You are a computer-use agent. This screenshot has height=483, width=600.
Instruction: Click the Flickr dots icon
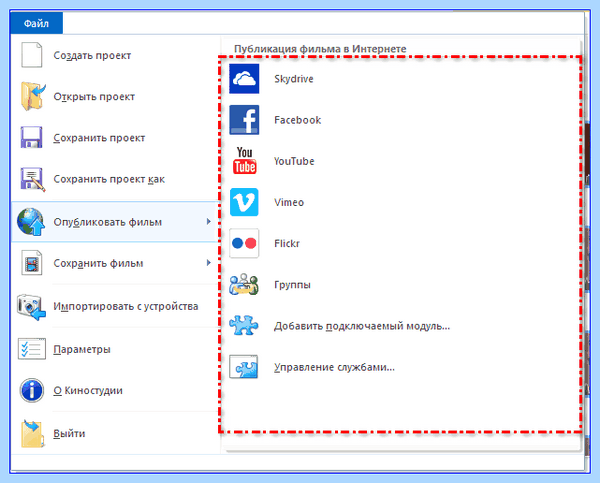point(244,243)
